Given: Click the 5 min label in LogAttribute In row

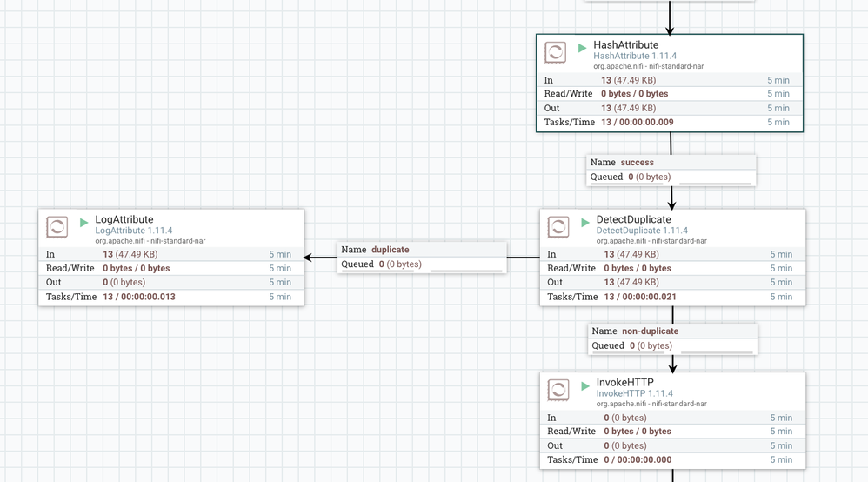Looking at the screenshot, I should coord(280,254).
